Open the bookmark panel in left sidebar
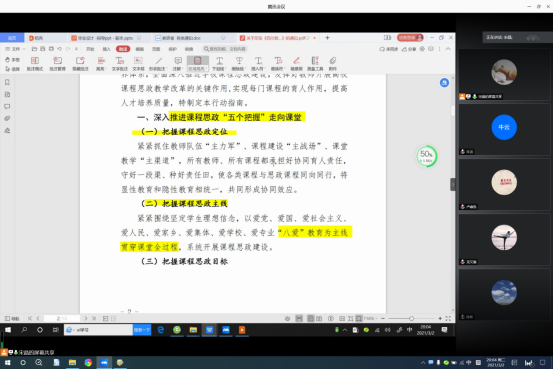Screen dimensions: 553x369 tap(7, 82)
